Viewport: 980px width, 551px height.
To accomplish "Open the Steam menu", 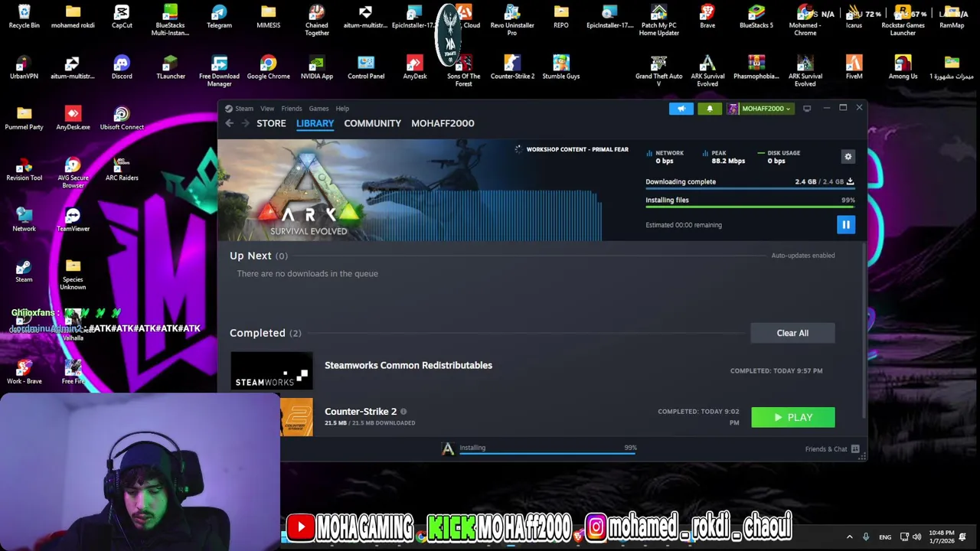I will tap(239, 109).
